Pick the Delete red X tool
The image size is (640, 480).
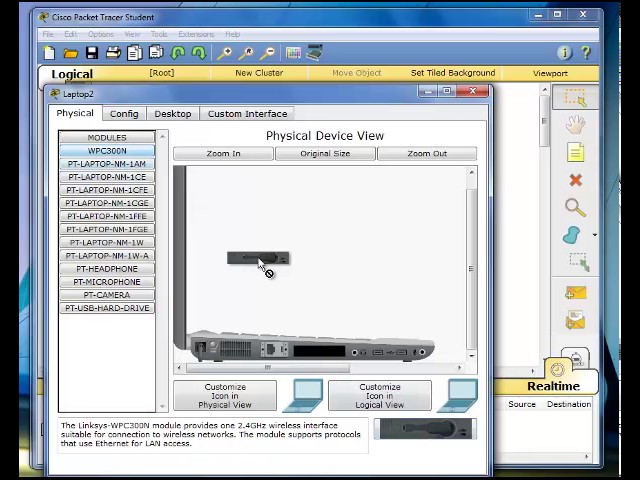[x=576, y=180]
